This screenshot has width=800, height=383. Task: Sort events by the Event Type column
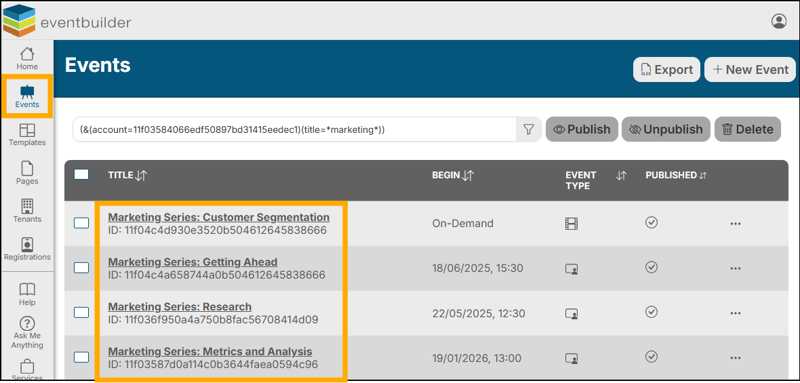point(620,176)
